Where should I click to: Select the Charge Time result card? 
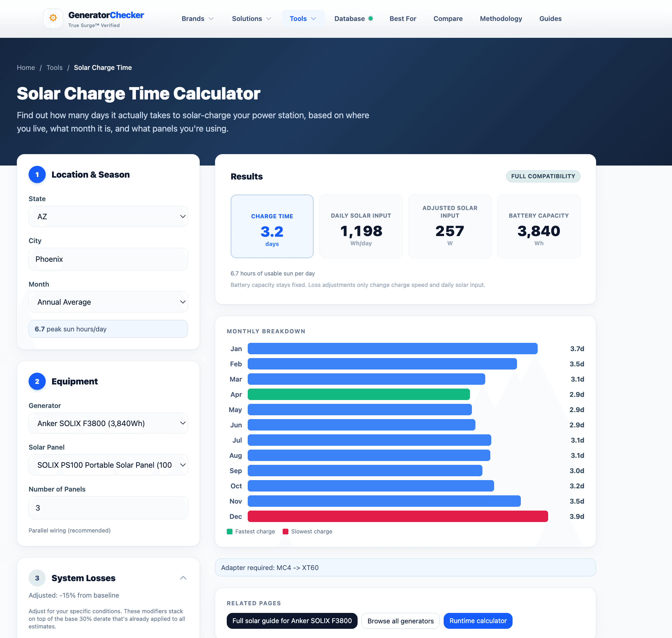(272, 226)
